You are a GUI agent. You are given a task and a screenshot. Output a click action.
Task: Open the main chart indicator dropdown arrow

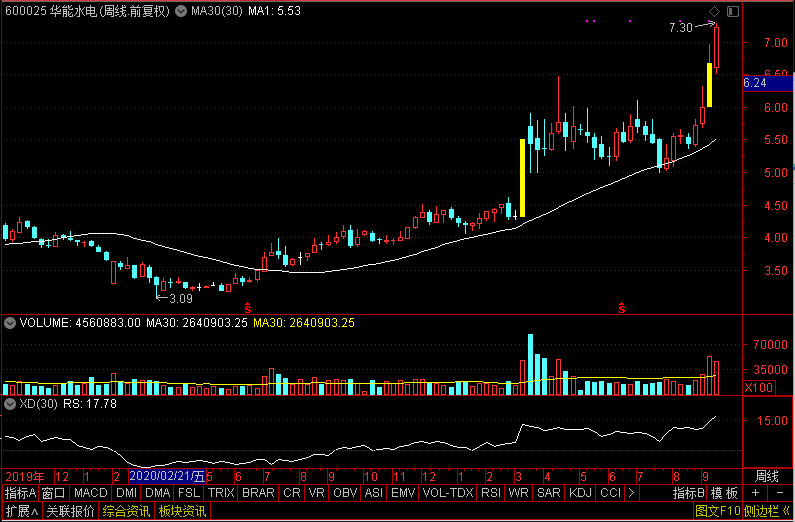click(180, 11)
